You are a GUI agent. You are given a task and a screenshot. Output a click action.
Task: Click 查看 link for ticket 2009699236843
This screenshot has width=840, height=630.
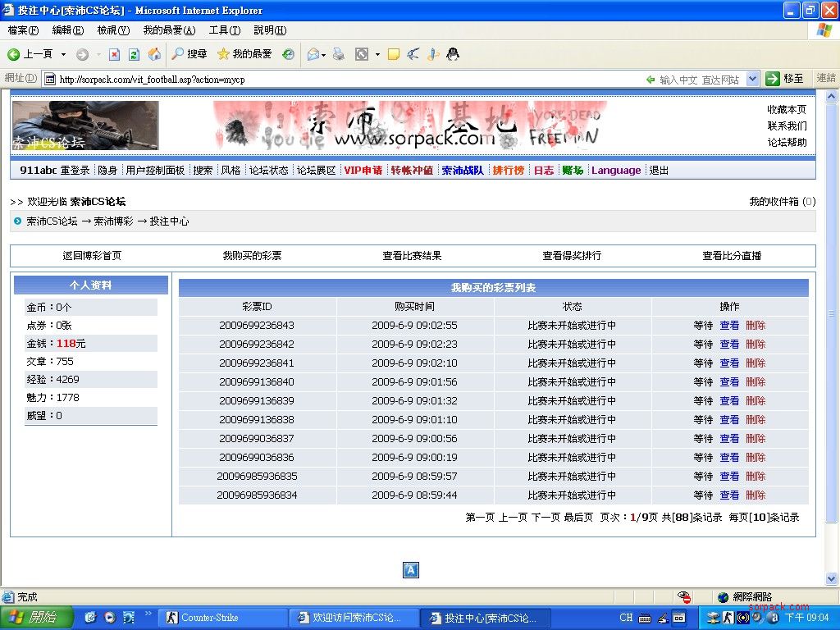729,326
